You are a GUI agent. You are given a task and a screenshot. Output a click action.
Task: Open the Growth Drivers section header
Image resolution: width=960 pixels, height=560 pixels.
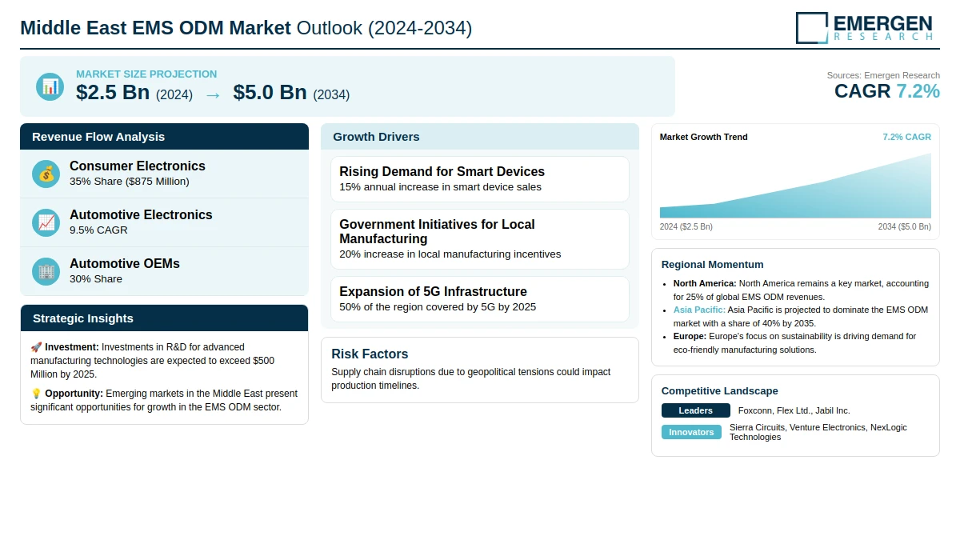[x=479, y=137]
